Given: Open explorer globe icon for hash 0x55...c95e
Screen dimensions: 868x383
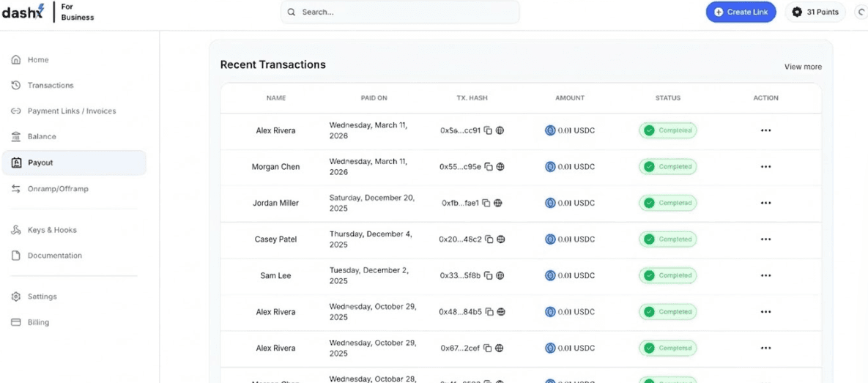Looking at the screenshot, I should 500,167.
